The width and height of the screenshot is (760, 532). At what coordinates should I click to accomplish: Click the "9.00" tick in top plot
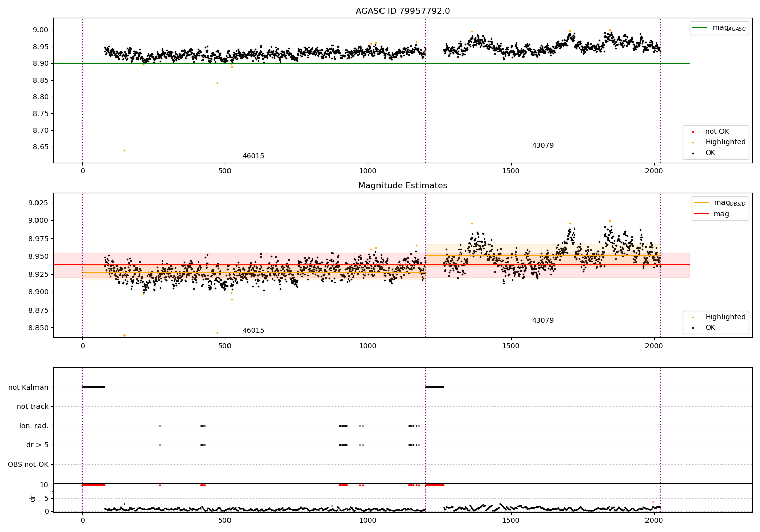coord(40,30)
